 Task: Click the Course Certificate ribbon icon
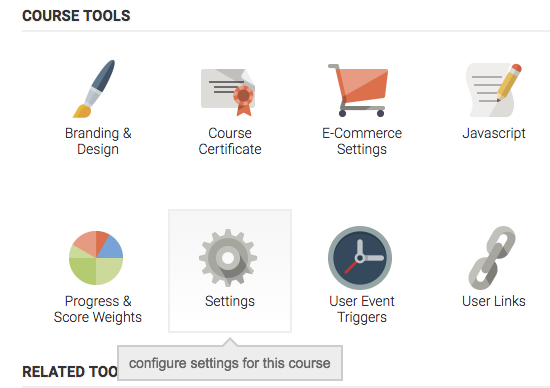228,92
